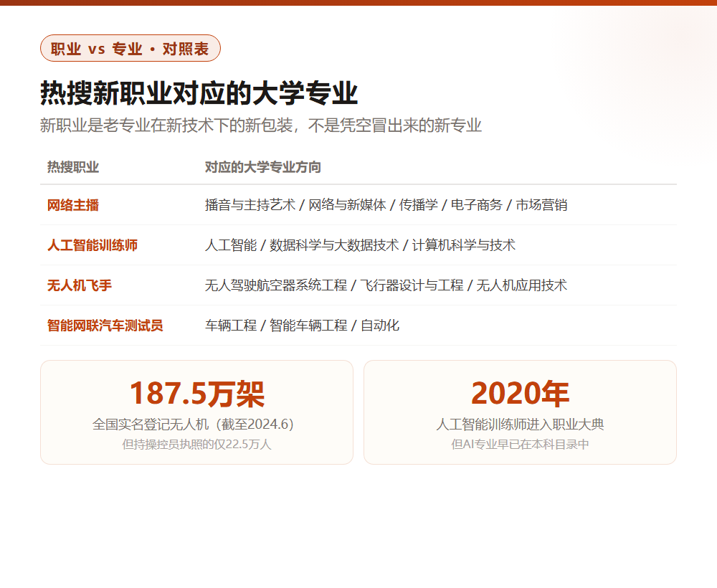717x588 pixels.
Task: Click the 热搜职业 column header
Action: pos(73,167)
